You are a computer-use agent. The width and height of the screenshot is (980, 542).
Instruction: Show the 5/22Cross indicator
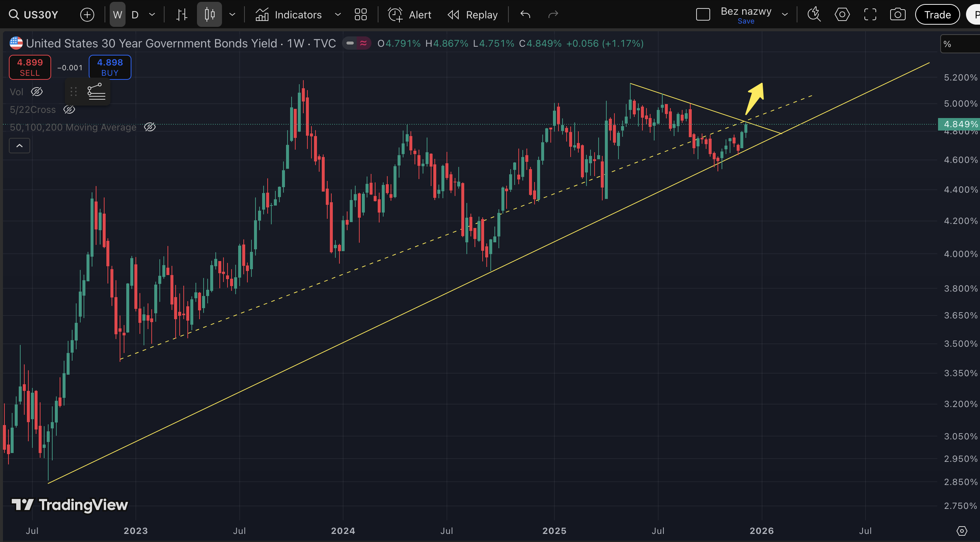(69, 110)
